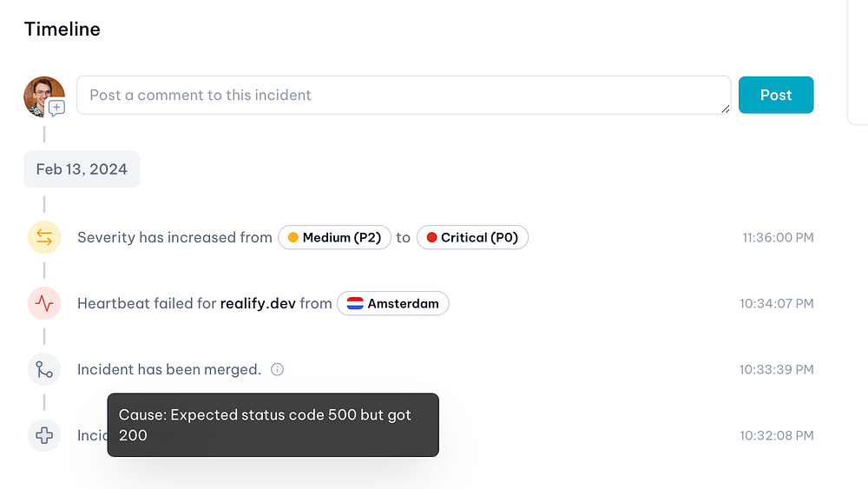Click the 10:34:07 PM timestamp
The width and height of the screenshot is (868, 489).
776,304
